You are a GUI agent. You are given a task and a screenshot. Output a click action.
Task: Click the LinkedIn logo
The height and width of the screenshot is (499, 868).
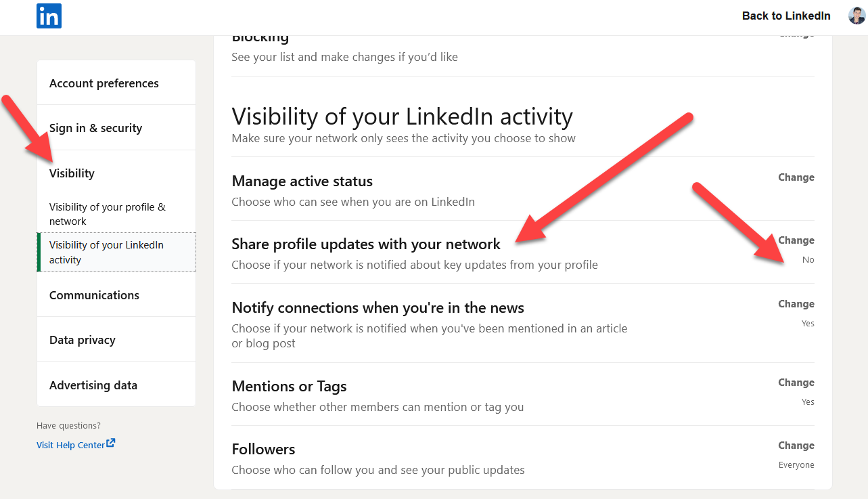pos(48,16)
